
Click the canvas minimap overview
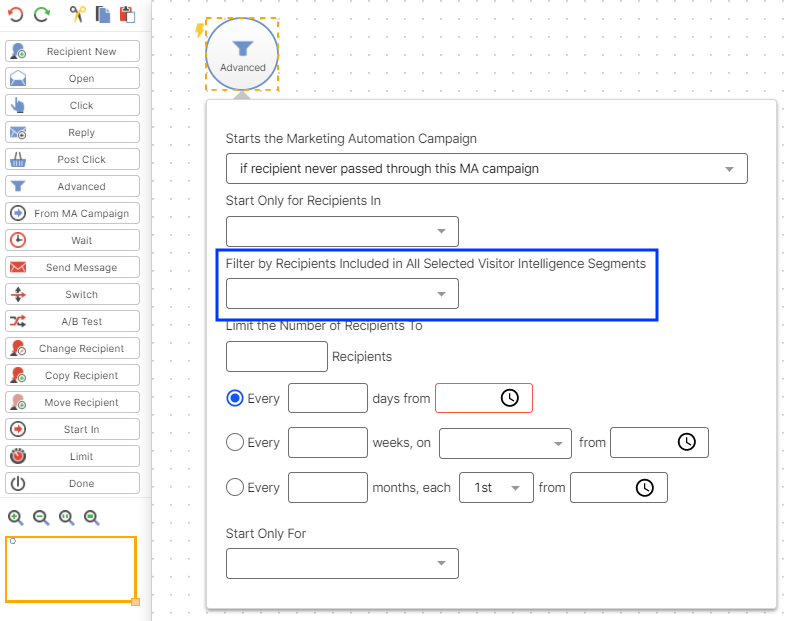(71, 569)
